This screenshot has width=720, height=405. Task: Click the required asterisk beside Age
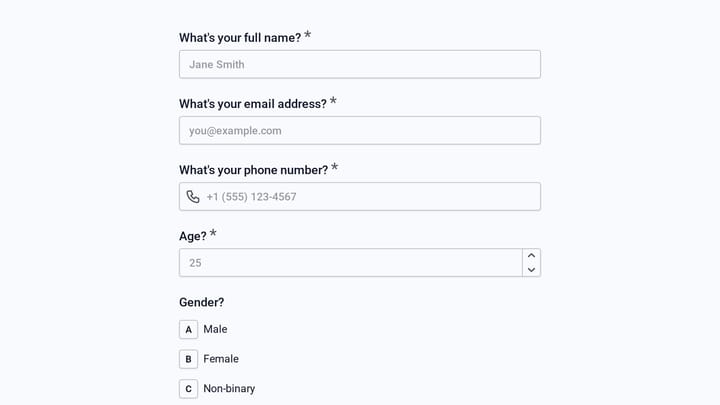(213, 233)
